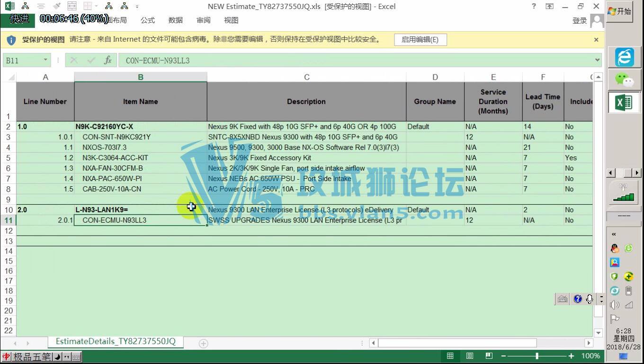Click sheet navigation next arrow

(x=27, y=343)
